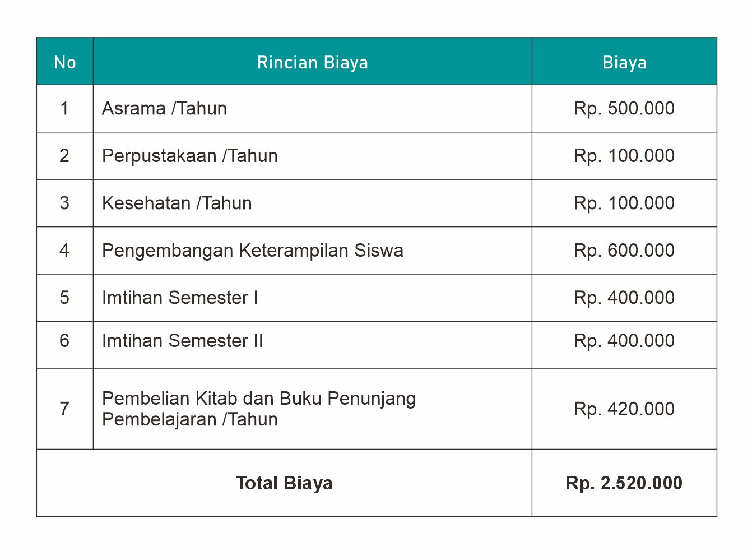The height and width of the screenshot is (560, 752).
Task: Select the "Kesehatan /Tahun" cell
Action: pyautogui.click(x=177, y=203)
